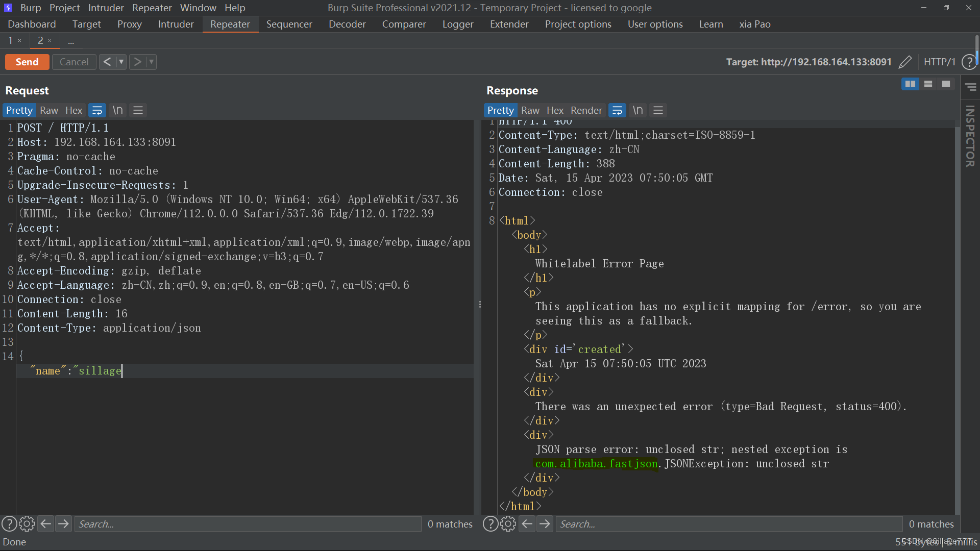Switch to the Intruder tab
This screenshot has height=551, width=980.
(176, 24)
